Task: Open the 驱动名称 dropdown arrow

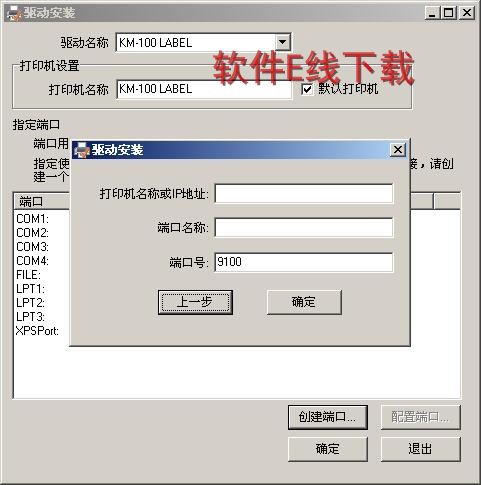Action: [282, 42]
